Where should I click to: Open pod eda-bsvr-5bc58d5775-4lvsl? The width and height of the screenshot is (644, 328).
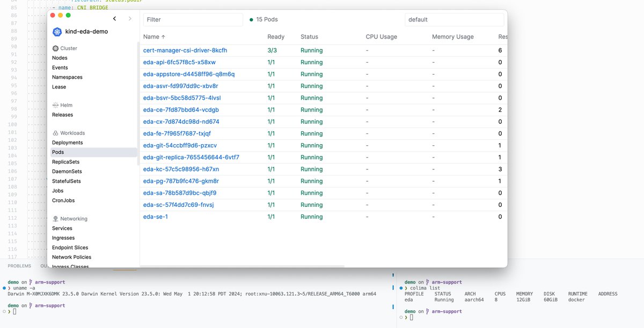tap(182, 98)
